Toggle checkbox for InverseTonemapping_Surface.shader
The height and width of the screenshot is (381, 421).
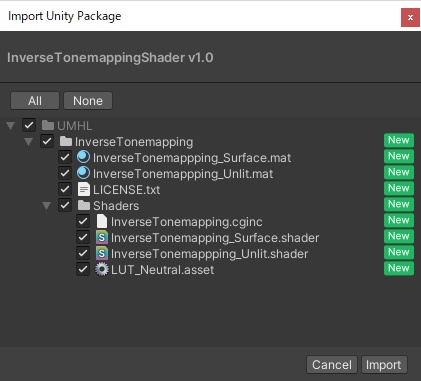(x=83, y=237)
